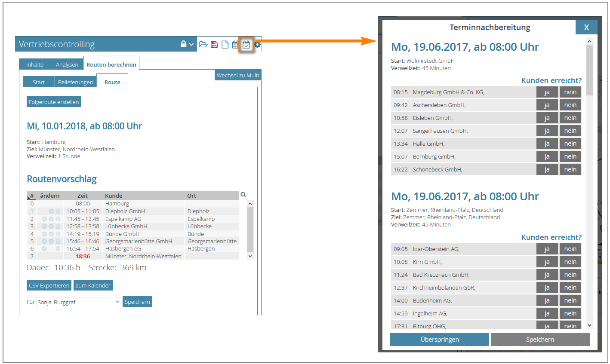Viewport: 610px width, 364px height.
Task: Select the Route sub-tab
Action: point(112,82)
